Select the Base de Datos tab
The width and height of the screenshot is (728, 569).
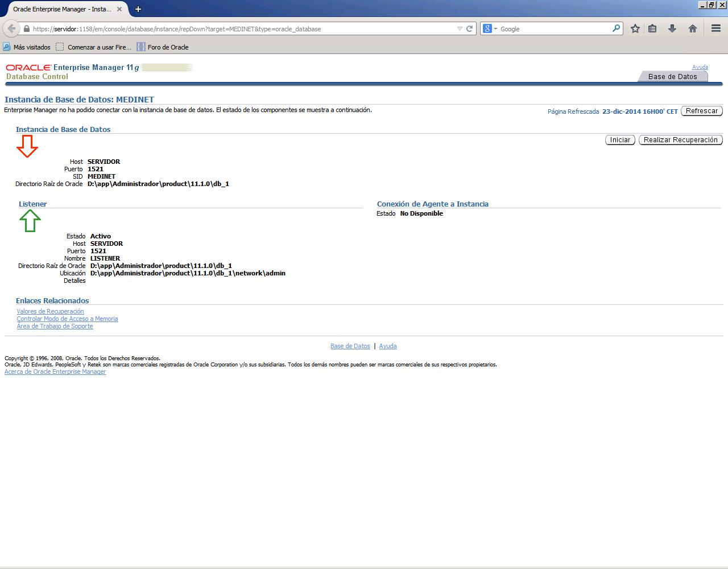672,76
